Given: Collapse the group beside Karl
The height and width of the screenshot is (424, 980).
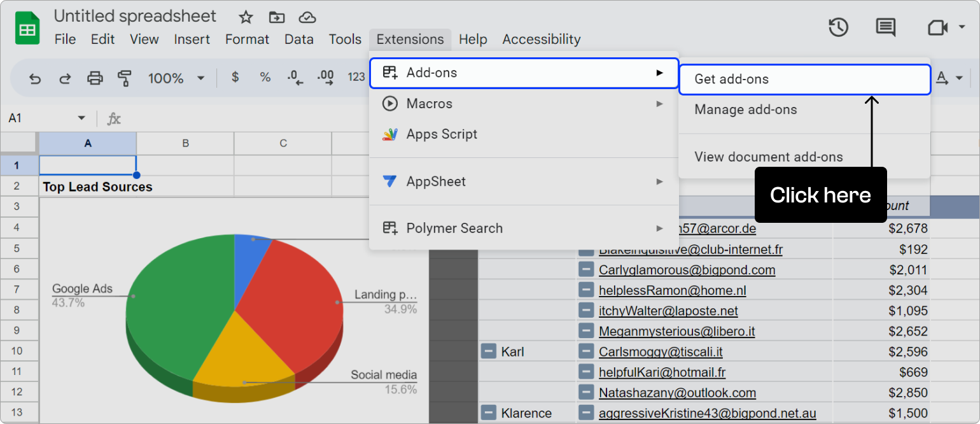Looking at the screenshot, I should 489,351.
